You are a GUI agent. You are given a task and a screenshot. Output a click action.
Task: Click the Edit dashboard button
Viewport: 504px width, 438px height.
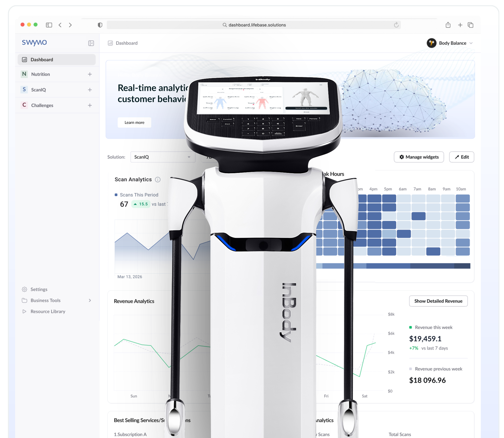pos(462,157)
